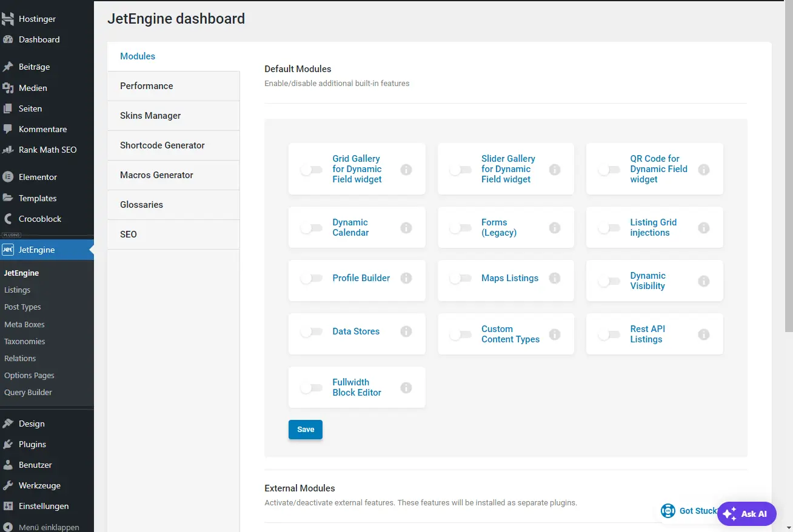Screen dimensions: 793x532
Task: Click the Elementor circle icon
Action: click(x=8, y=177)
